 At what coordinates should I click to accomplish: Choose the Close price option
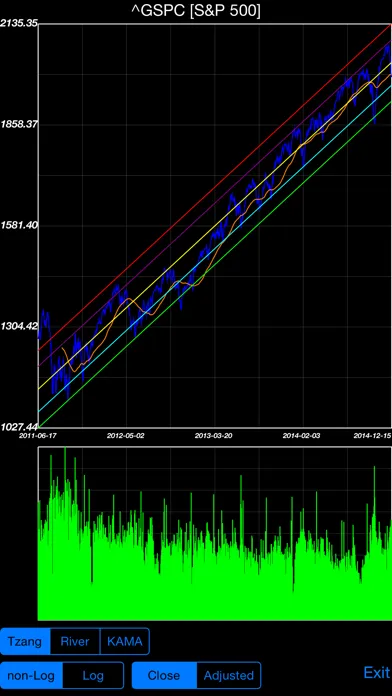pyautogui.click(x=164, y=676)
